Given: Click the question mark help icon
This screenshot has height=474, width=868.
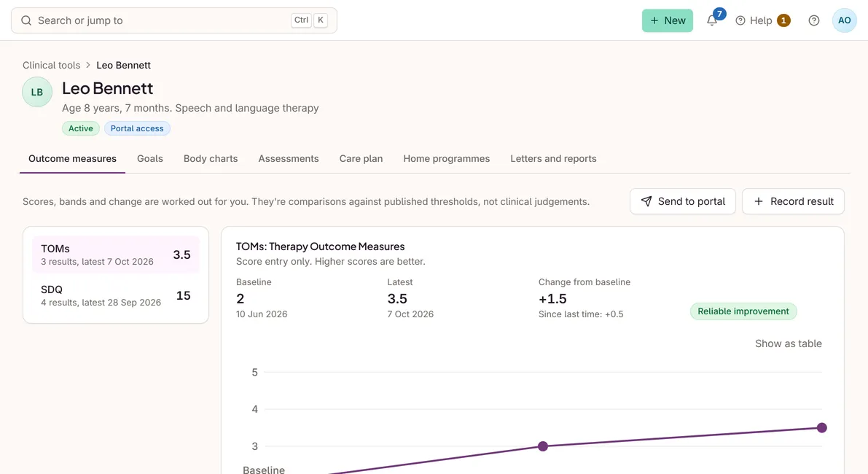Looking at the screenshot, I should click(x=814, y=20).
